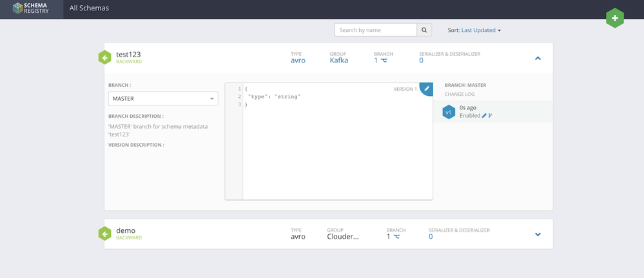This screenshot has width=644, height=278.
Task: Click the Enabled status text
Action: coord(470,116)
